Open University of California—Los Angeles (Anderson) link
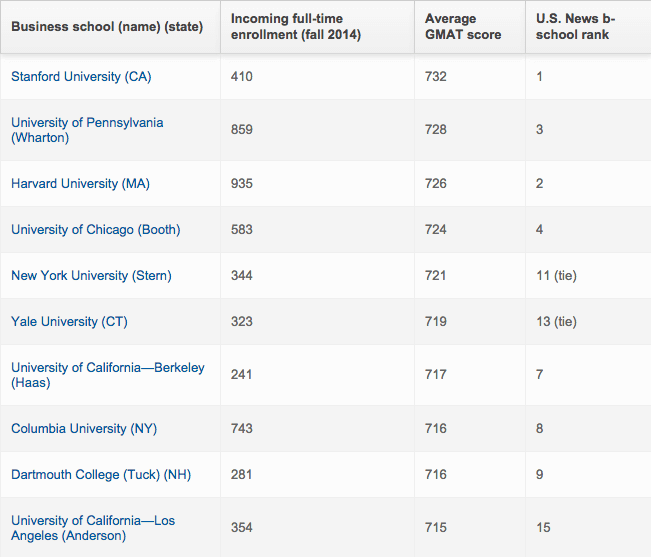651x557 pixels. 93,528
